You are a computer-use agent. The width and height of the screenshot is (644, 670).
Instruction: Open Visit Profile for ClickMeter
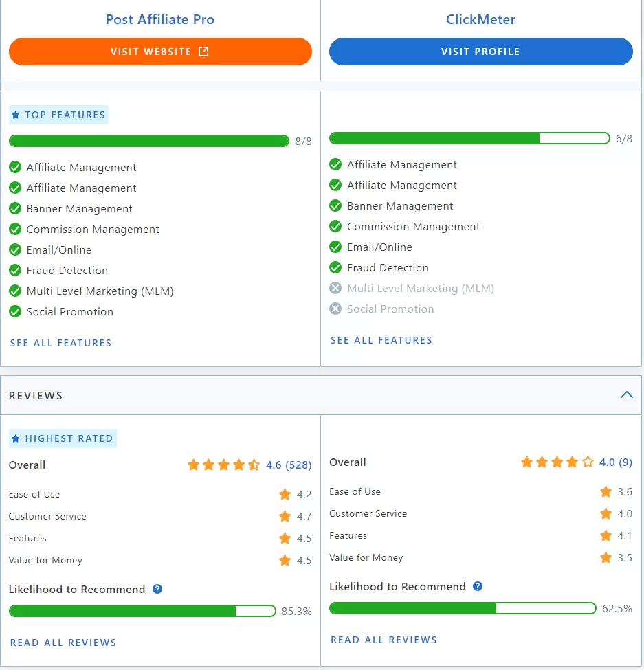[480, 51]
